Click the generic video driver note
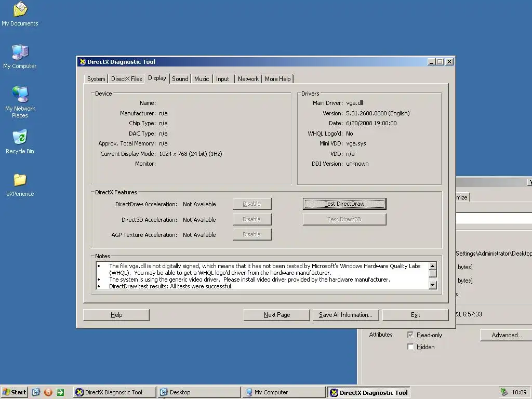 [249, 280]
